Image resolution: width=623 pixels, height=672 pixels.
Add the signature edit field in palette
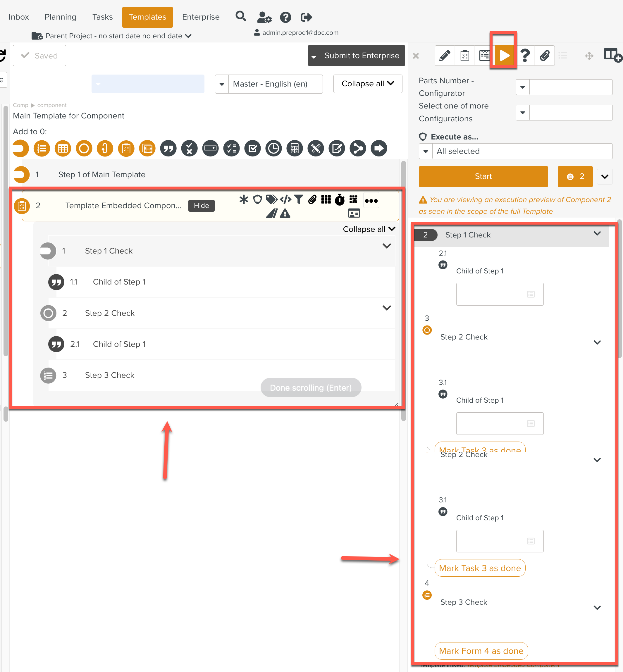point(337,148)
